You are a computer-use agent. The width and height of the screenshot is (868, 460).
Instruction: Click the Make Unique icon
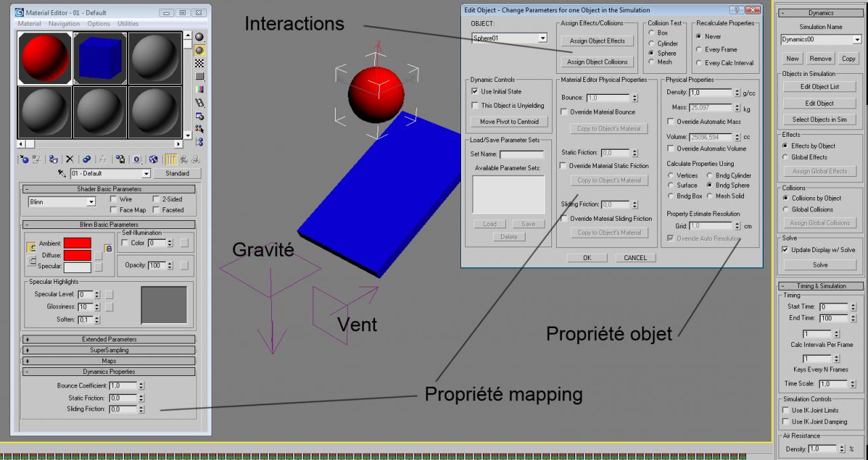click(x=103, y=159)
